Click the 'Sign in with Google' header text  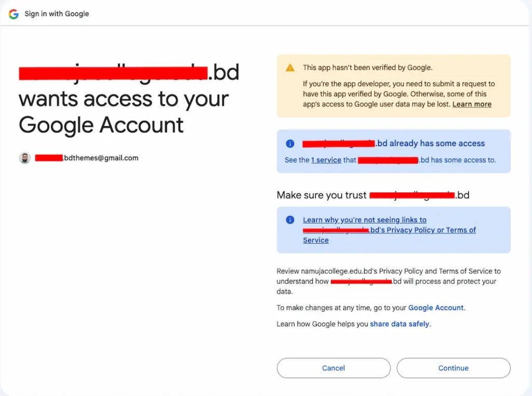coord(57,14)
